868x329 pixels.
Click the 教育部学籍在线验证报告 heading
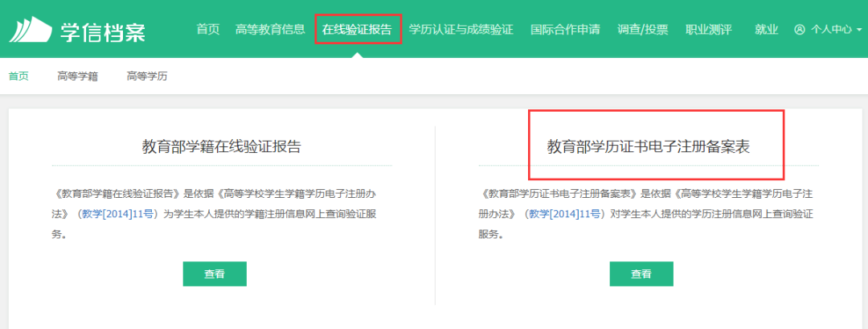222,147
